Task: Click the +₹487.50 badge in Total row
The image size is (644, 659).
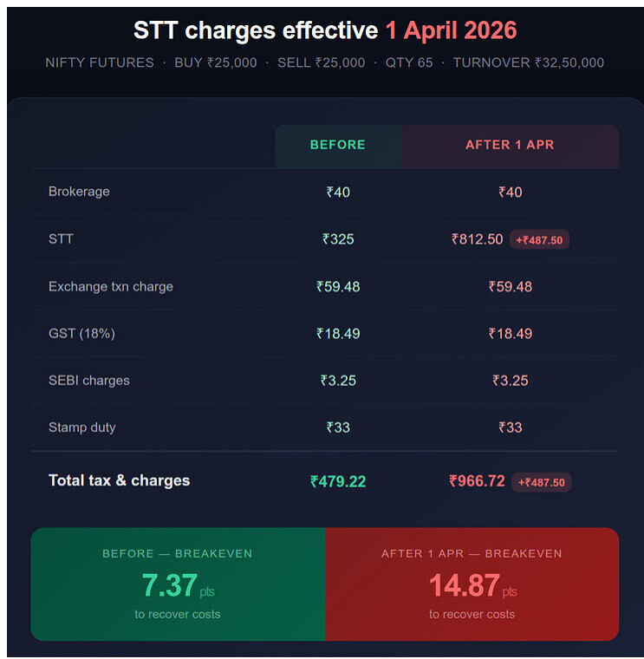Action: [x=541, y=482]
